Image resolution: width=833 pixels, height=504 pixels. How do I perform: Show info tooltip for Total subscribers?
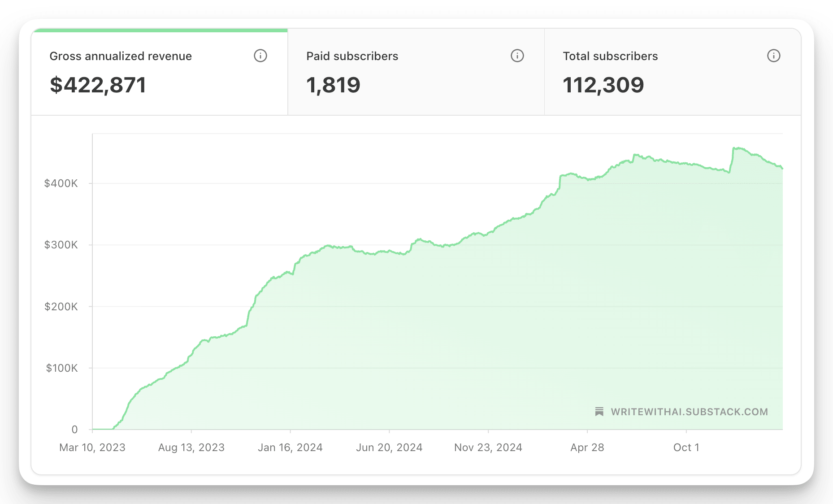(x=773, y=56)
